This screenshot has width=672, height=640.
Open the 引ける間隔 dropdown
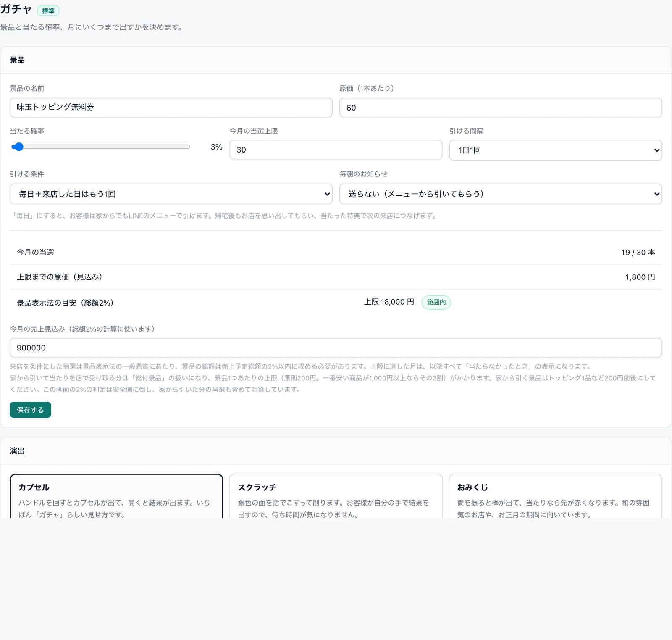(556, 150)
